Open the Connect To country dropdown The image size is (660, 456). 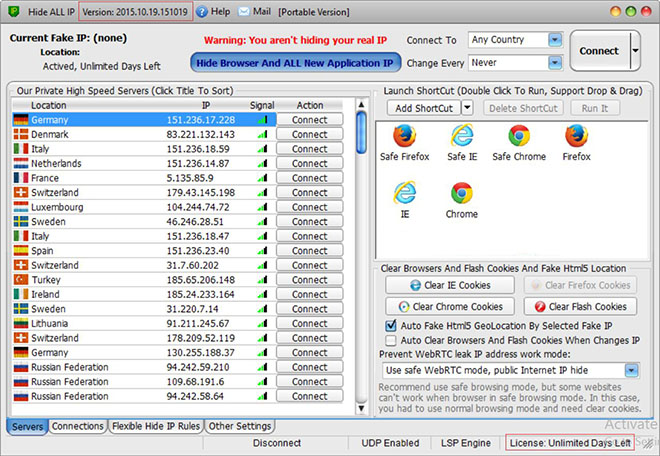[555, 40]
